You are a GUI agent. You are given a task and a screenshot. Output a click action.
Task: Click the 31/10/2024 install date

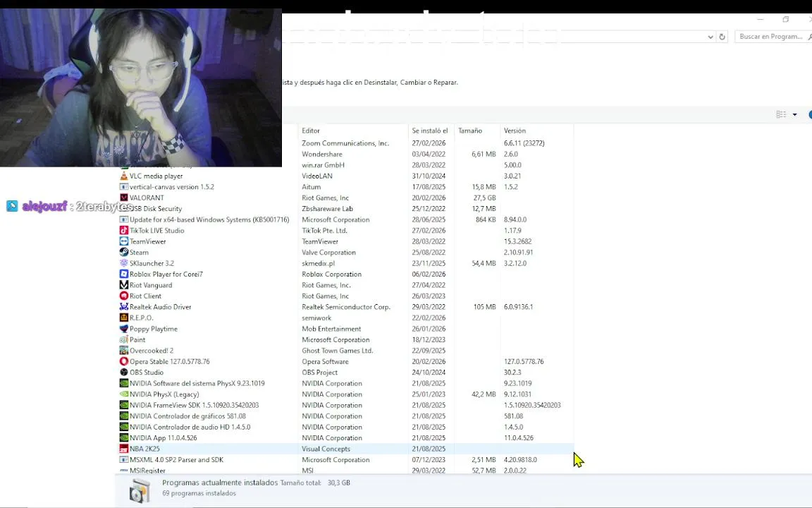pyautogui.click(x=429, y=176)
